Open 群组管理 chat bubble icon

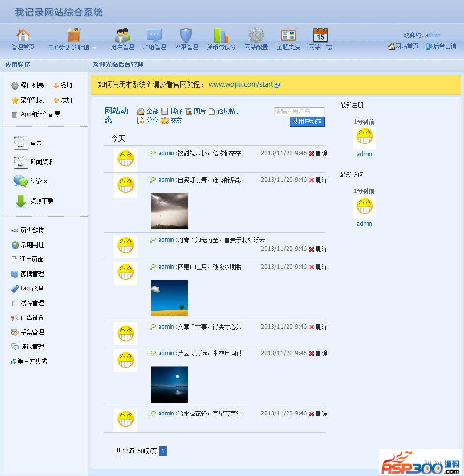point(154,35)
